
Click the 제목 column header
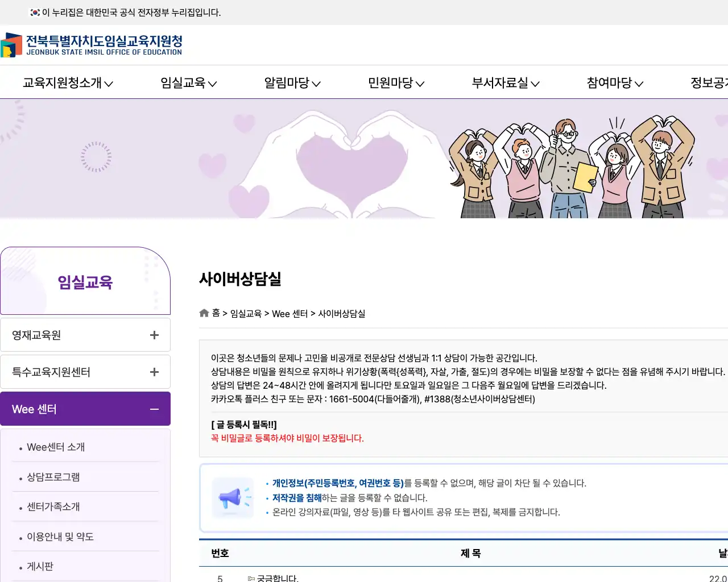[x=470, y=553]
